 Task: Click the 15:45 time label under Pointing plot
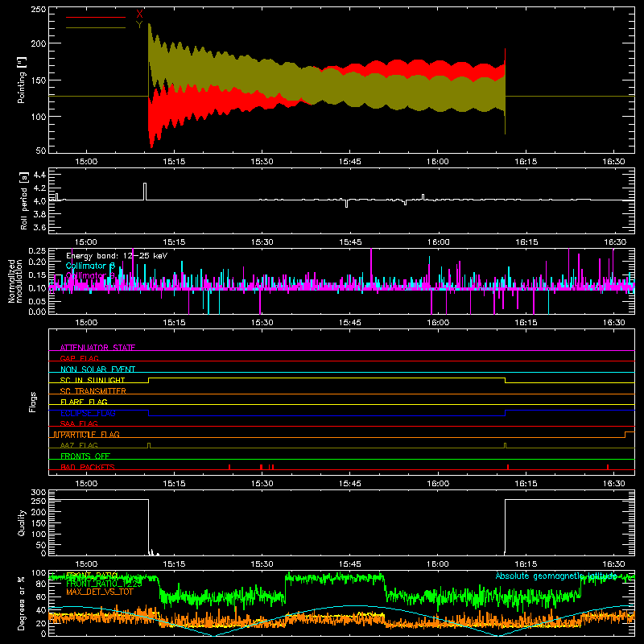coord(350,162)
